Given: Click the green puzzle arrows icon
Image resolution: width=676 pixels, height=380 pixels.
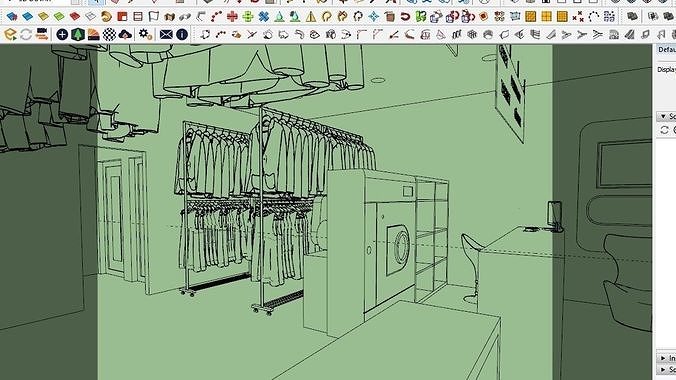Looking at the screenshot, I should (421, 17).
